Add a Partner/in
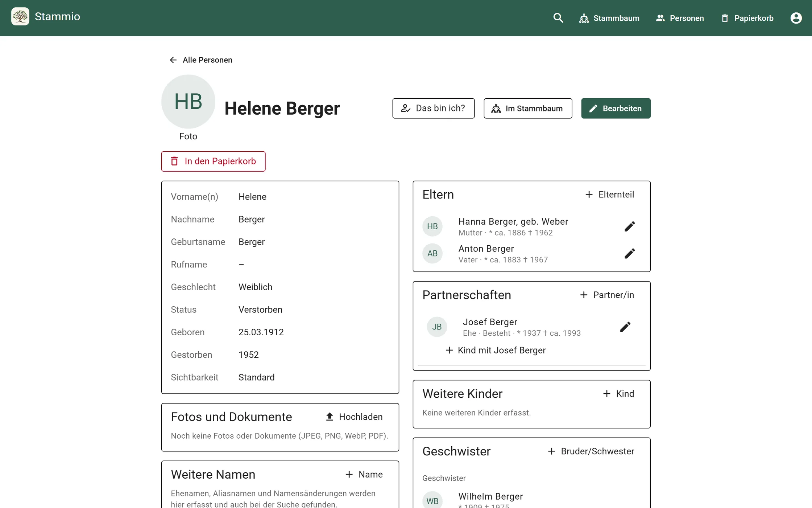 pos(607,295)
